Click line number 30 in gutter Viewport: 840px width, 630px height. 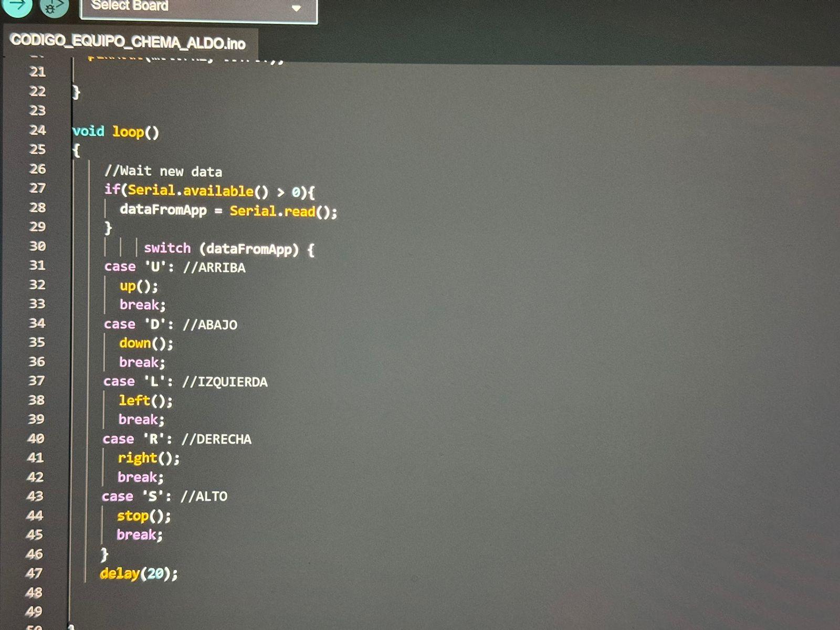[37, 246]
